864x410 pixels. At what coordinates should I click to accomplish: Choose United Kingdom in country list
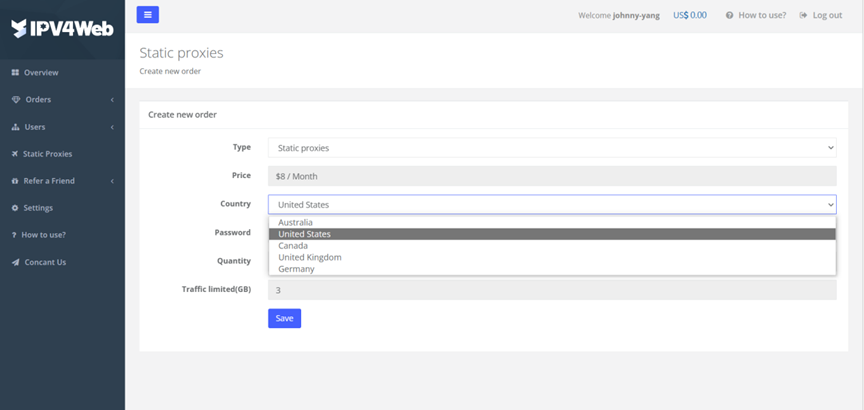(552, 257)
